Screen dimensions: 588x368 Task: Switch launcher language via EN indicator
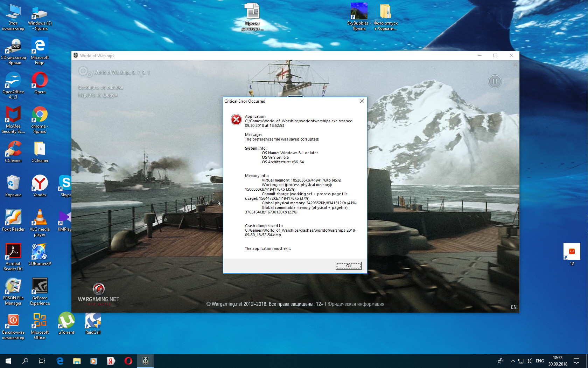pos(513,307)
